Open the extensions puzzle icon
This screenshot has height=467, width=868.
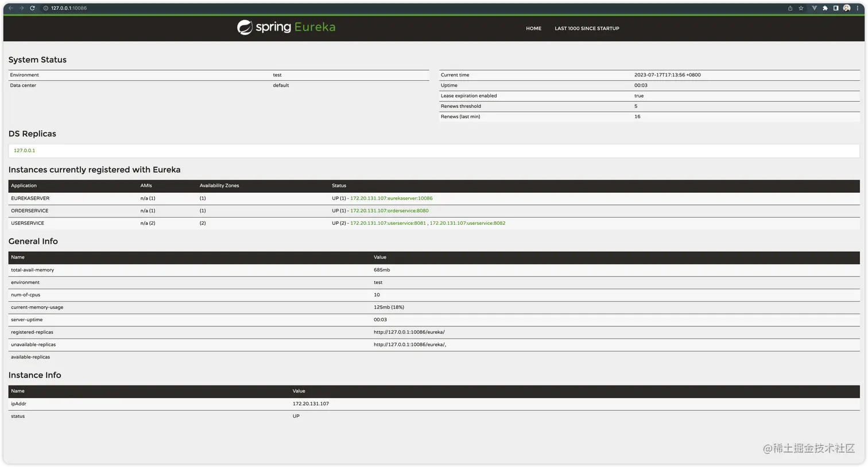point(825,8)
